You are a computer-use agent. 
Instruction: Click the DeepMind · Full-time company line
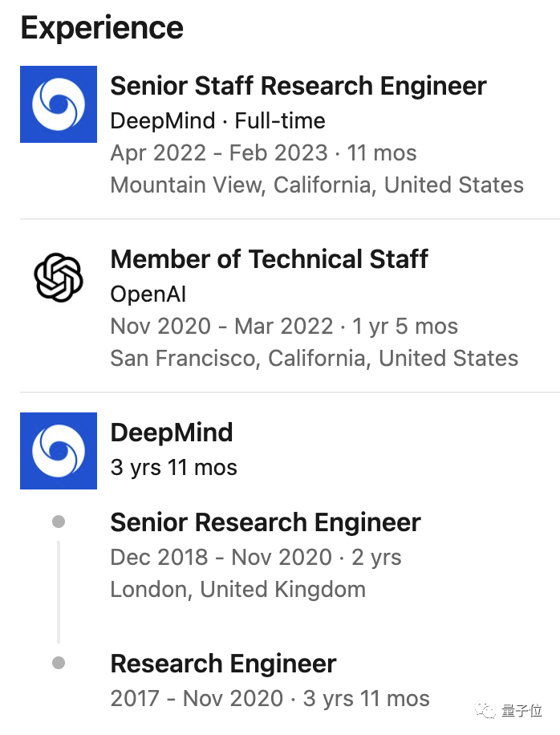217,121
